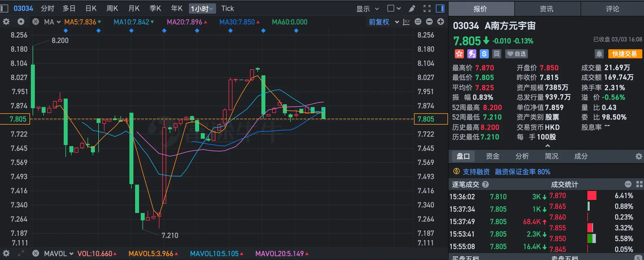644x260 pixels.
Task: Click the 快捷交易 quick trade button
Action: [x=624, y=54]
